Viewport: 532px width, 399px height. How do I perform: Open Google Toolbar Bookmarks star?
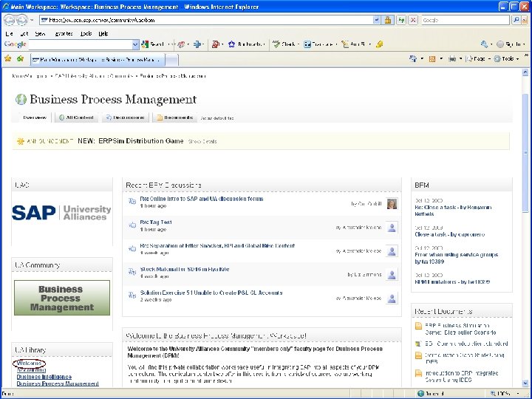pyautogui.click(x=246, y=44)
